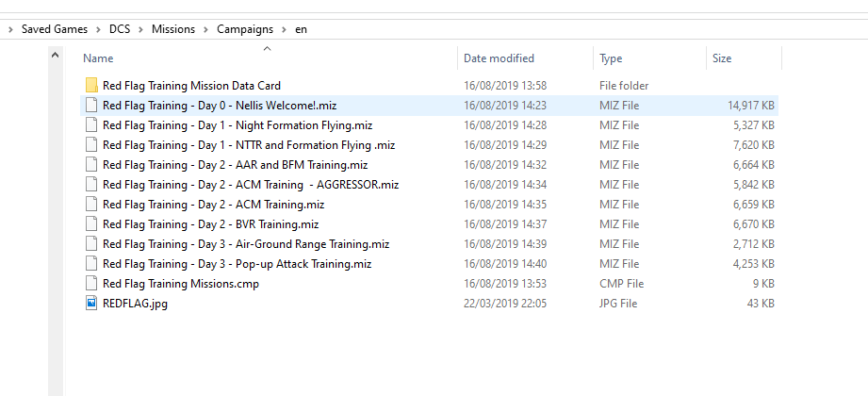The height and width of the screenshot is (396, 868).
Task: Go to Saved Games in the address bar
Action: point(55,29)
